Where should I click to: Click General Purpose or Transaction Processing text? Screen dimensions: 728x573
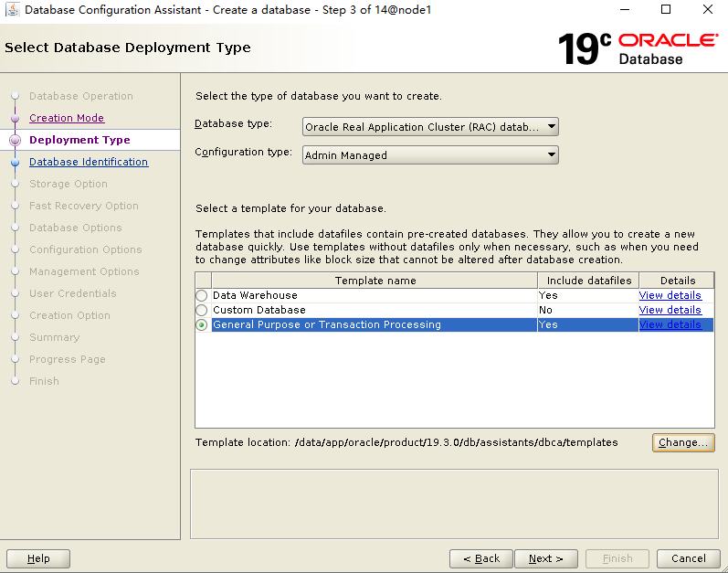[x=327, y=324]
